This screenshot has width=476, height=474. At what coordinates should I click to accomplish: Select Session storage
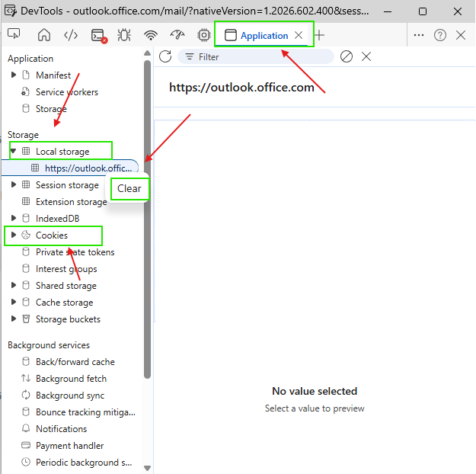pos(67,185)
